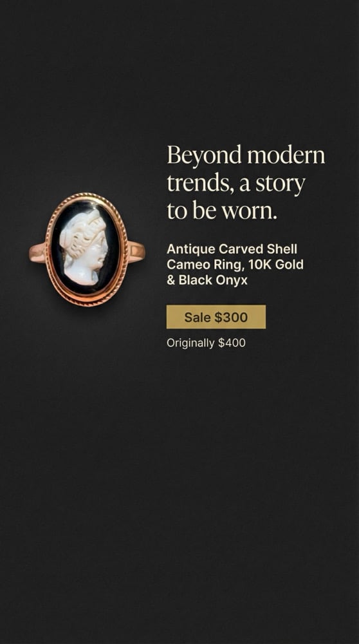
Task: Click the Sale $300 gold button
Action: [216, 317]
